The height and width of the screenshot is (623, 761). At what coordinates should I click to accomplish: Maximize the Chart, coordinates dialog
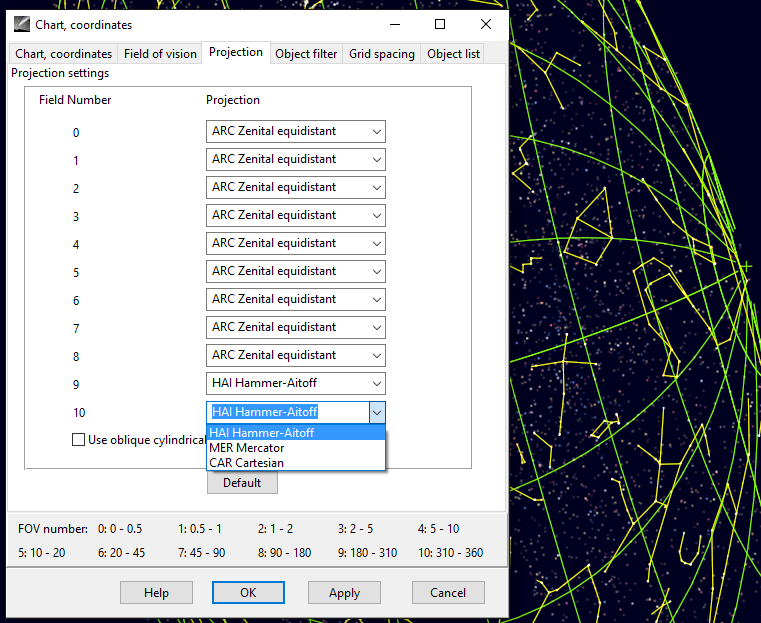coord(440,24)
